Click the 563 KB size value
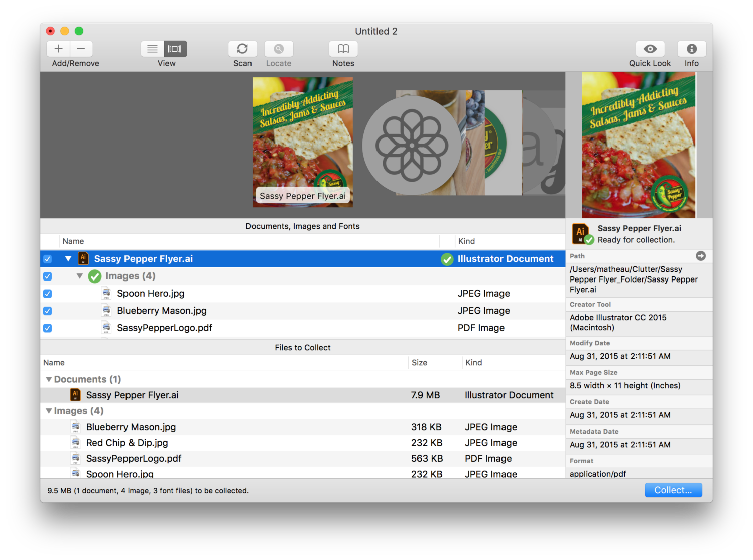 [427, 458]
